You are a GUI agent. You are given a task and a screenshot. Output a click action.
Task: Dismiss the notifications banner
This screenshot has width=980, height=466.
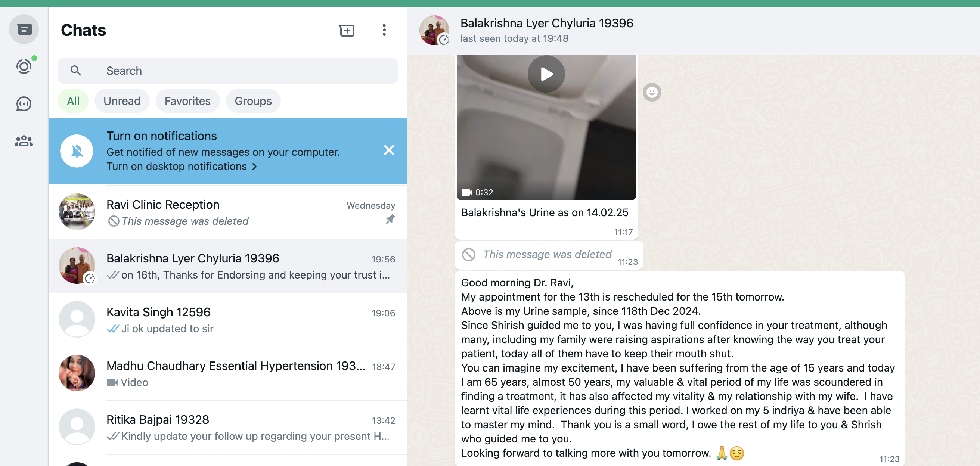click(389, 150)
